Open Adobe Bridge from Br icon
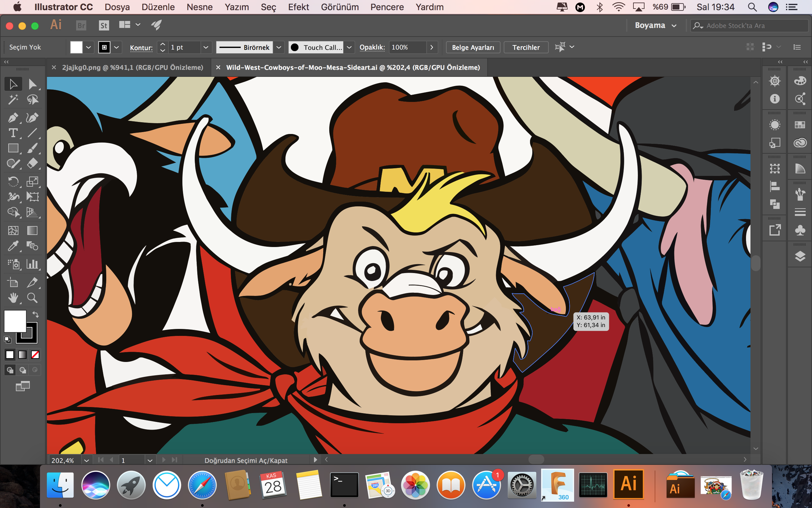This screenshot has height=508, width=812. click(x=81, y=25)
